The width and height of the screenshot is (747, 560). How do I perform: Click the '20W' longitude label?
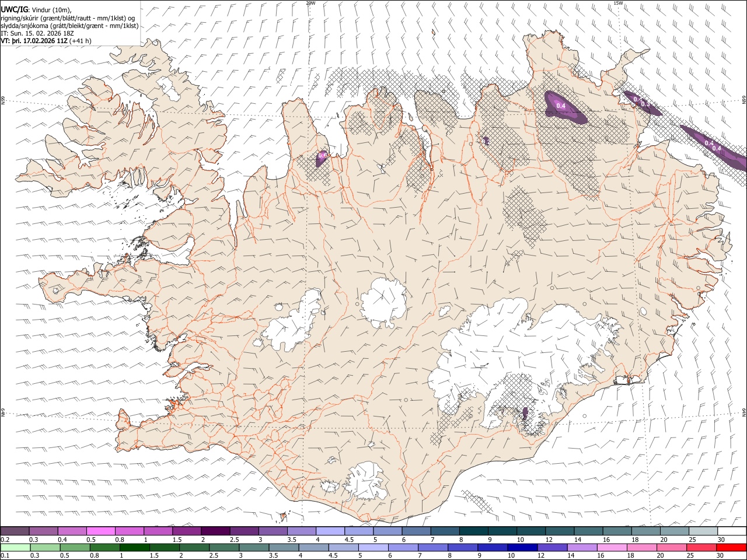[x=310, y=3]
